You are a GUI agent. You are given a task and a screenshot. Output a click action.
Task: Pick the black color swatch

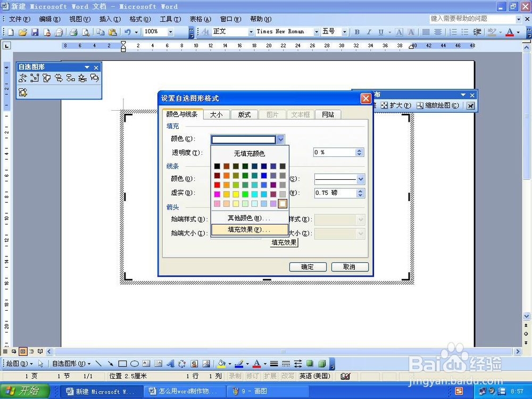(217, 166)
